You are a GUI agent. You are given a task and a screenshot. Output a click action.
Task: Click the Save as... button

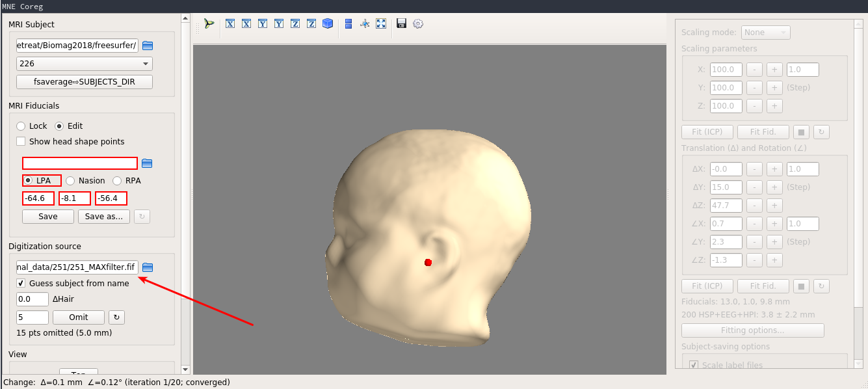tap(104, 217)
